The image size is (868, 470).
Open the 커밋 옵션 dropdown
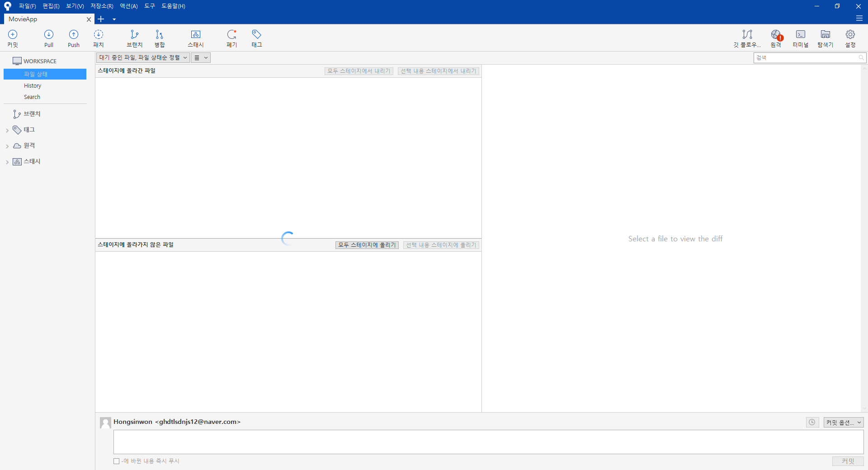tap(844, 422)
